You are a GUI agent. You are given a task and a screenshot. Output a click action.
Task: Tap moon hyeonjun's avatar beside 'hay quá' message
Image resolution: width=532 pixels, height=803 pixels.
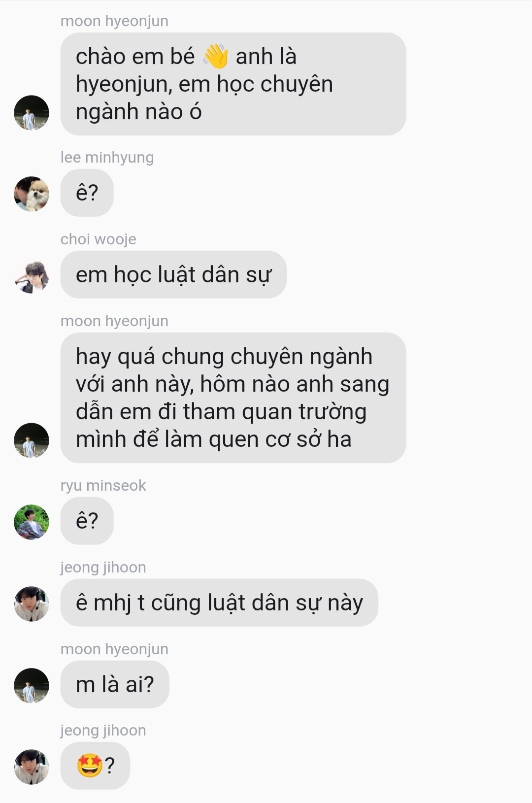tap(32, 440)
